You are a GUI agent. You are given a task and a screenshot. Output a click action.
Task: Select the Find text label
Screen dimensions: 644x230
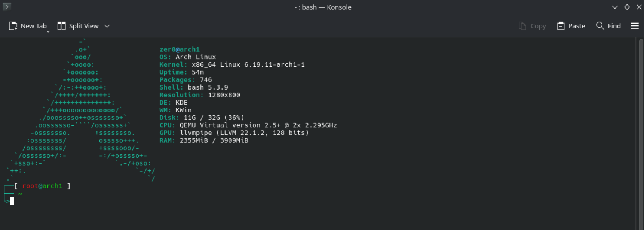pyautogui.click(x=614, y=26)
